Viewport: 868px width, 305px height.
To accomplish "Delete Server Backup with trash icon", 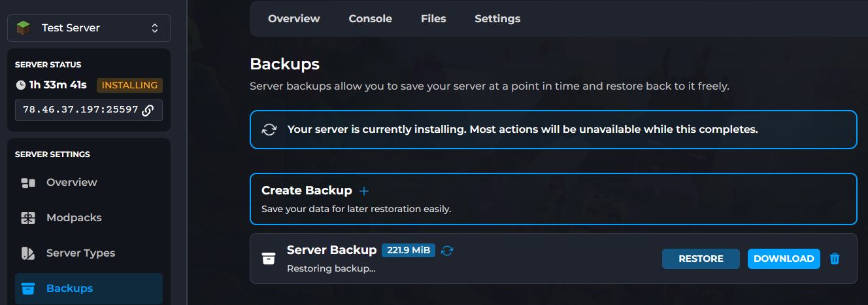I will click(835, 259).
